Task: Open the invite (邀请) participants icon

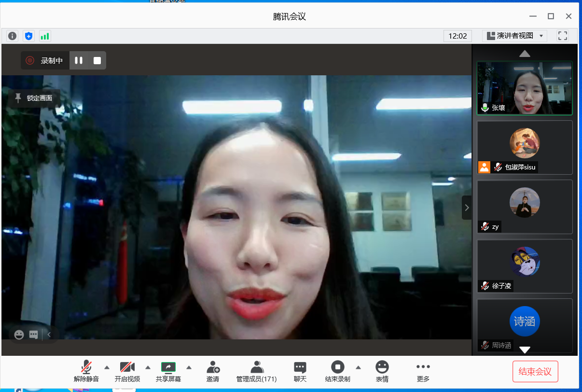Action: click(213, 371)
